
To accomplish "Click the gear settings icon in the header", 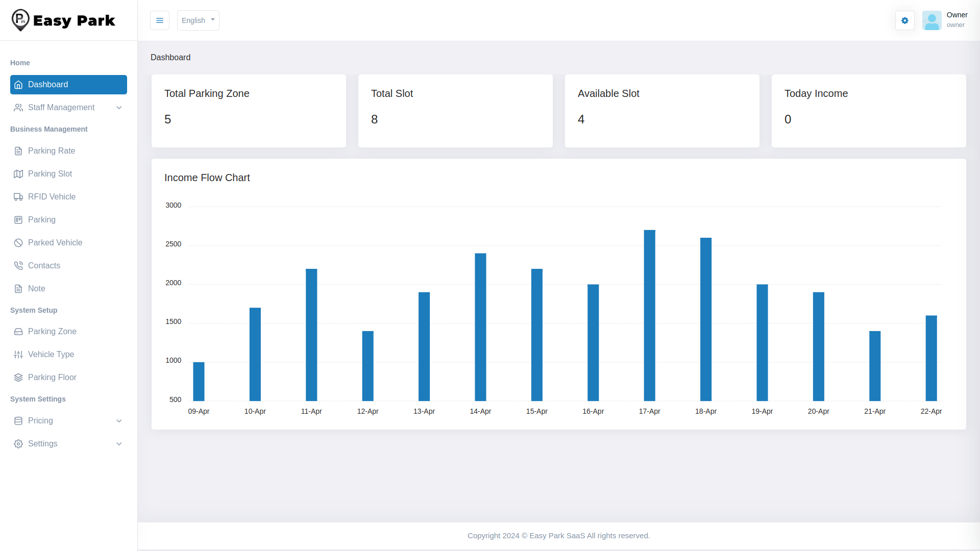I will click(x=904, y=20).
